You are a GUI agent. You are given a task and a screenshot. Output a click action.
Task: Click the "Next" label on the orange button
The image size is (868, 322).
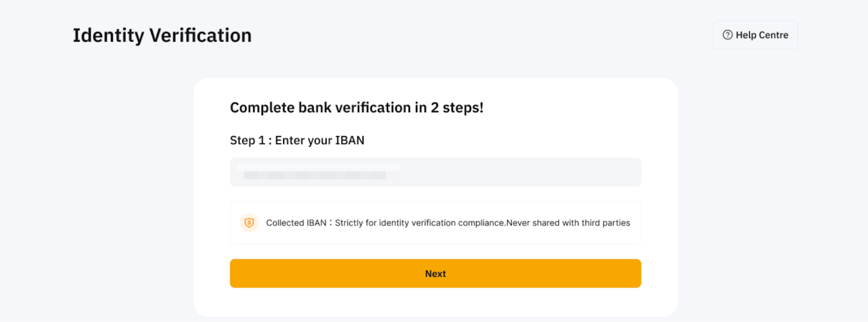(435, 274)
